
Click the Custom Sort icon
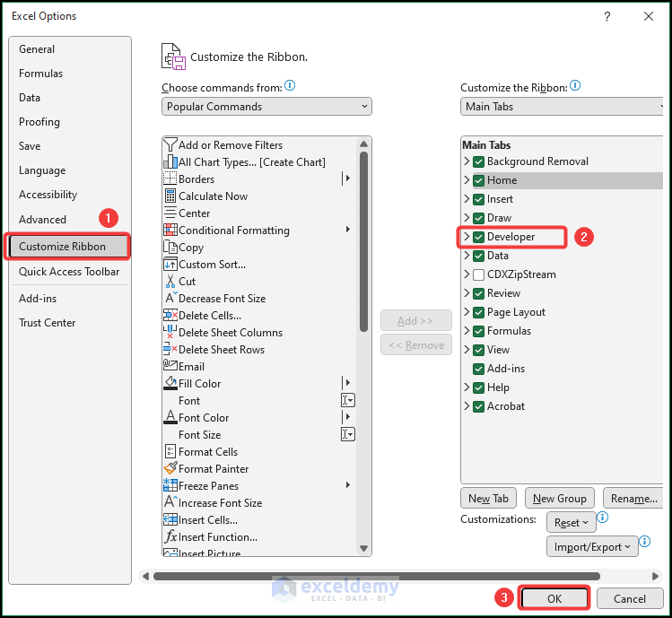pos(170,264)
